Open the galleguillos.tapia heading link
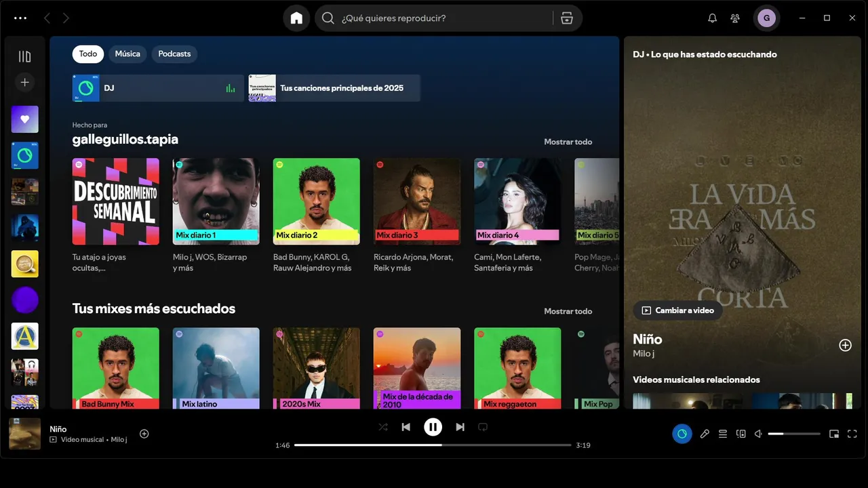The width and height of the screenshot is (868, 488). [x=125, y=139]
